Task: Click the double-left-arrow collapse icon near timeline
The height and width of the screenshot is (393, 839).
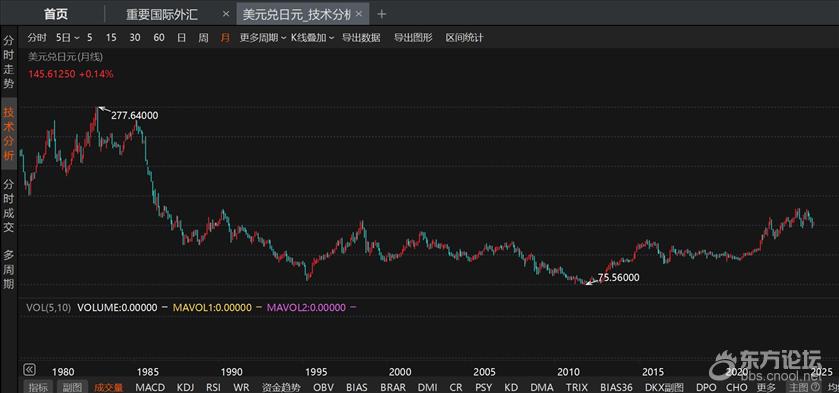Action: (29, 369)
